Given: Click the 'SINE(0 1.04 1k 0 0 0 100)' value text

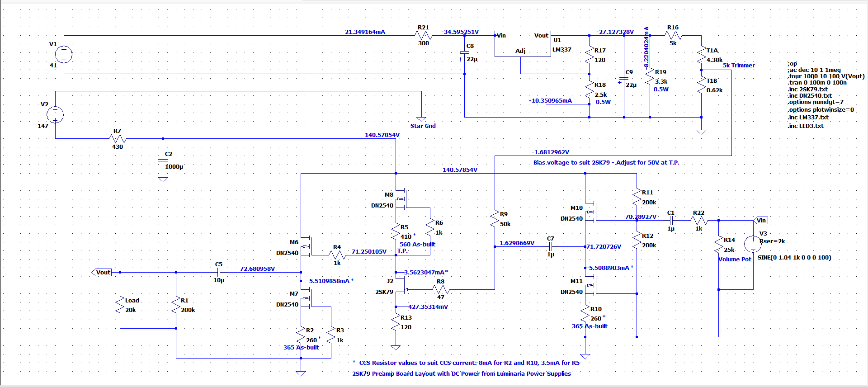Looking at the screenshot, I should click(x=794, y=257).
